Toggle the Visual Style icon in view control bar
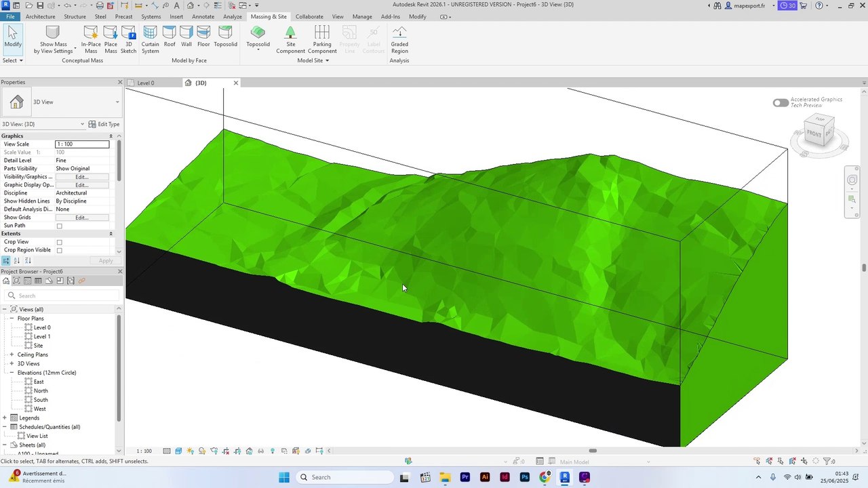 click(178, 451)
